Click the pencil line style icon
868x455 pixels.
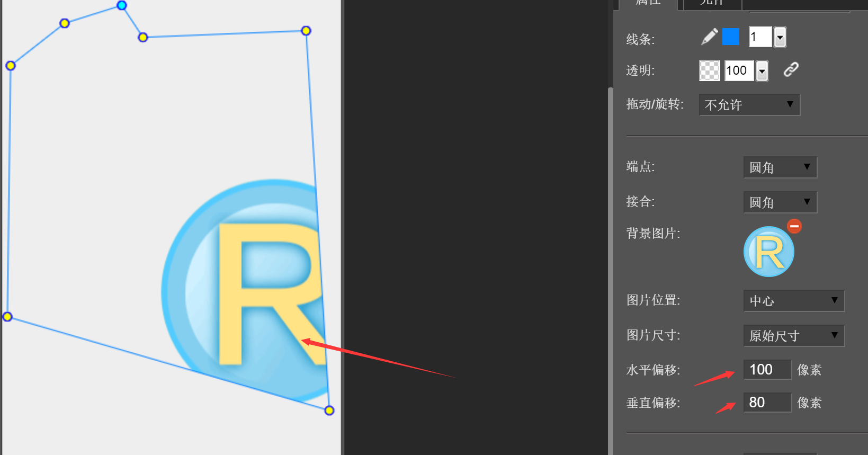pyautogui.click(x=709, y=37)
